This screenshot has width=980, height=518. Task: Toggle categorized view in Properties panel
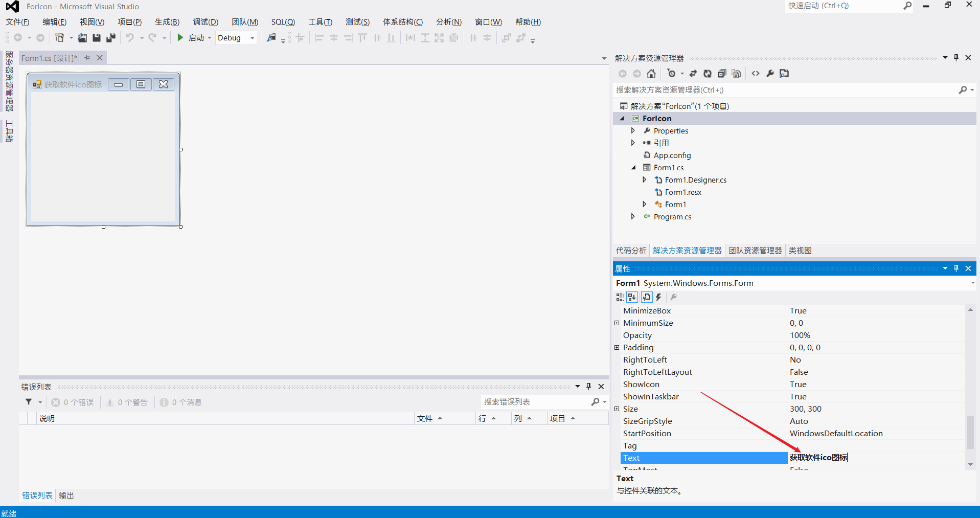(620, 297)
